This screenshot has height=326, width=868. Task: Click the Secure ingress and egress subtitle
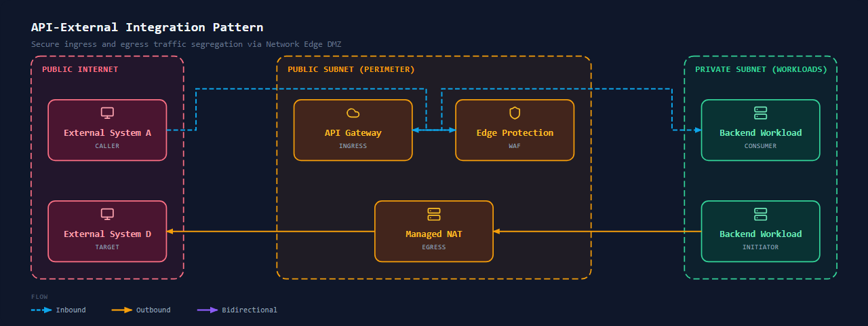click(x=186, y=43)
